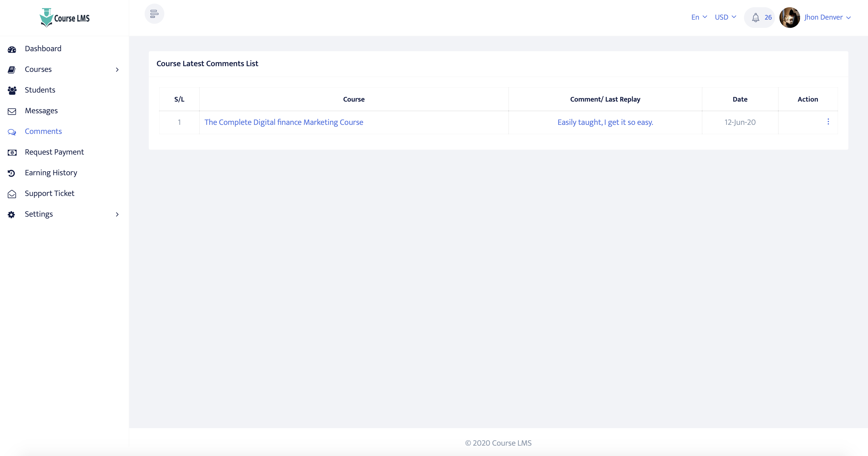
Task: Expand the Settings submenu chevron
Action: [x=117, y=215]
